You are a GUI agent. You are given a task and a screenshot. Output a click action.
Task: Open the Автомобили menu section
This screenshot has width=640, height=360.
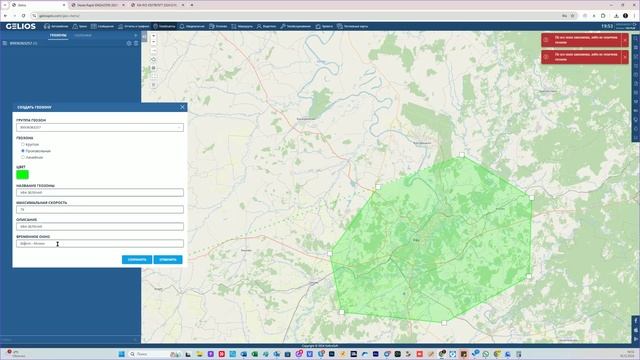coord(56,26)
